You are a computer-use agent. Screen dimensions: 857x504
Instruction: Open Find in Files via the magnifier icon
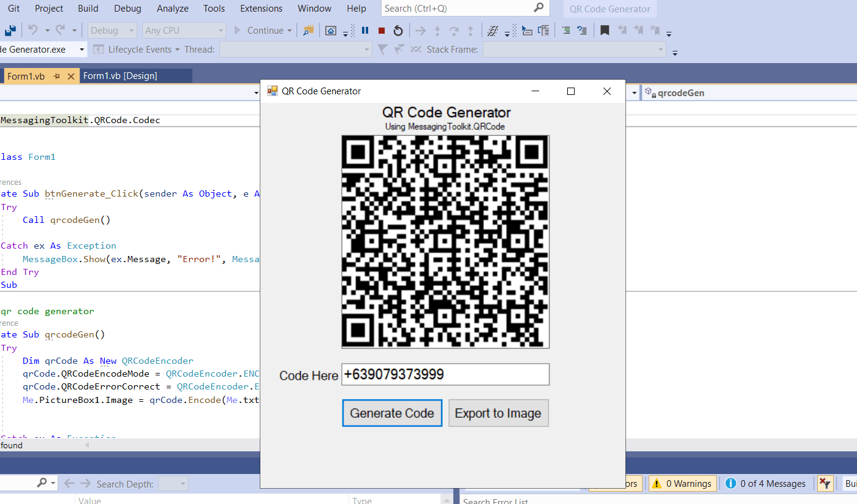tap(308, 30)
